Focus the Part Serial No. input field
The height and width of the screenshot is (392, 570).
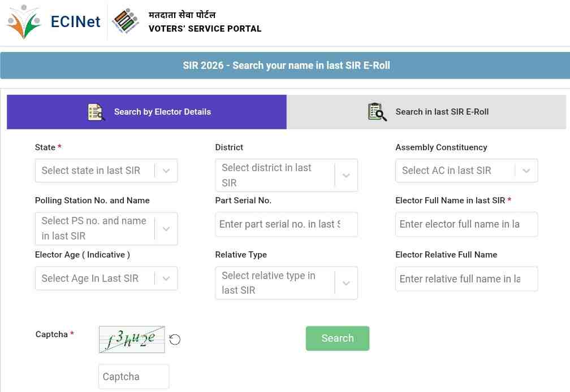tap(286, 224)
